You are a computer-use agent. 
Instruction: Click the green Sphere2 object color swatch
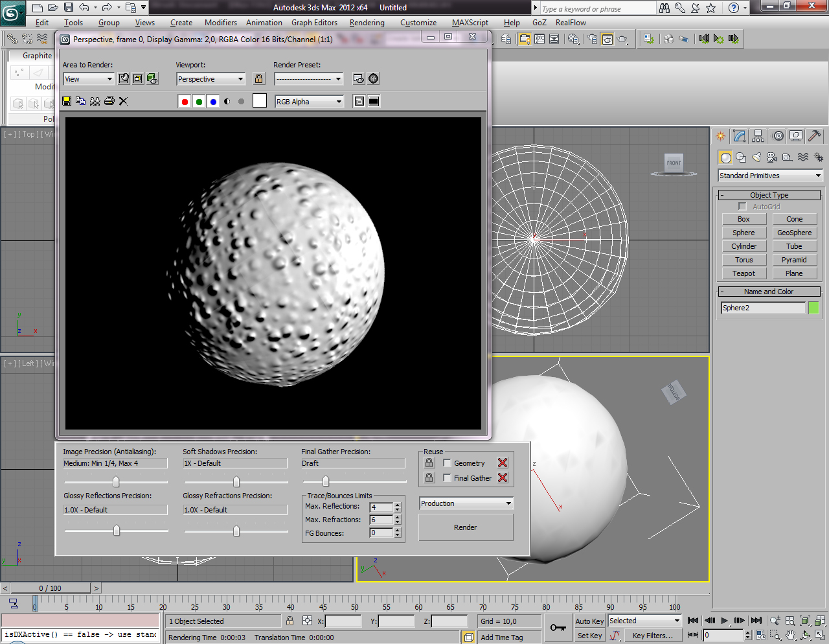(813, 308)
